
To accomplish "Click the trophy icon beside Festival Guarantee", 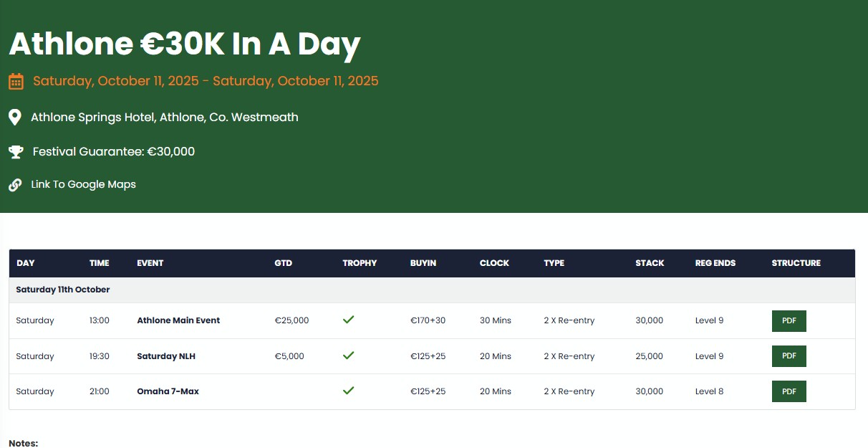I will [16, 152].
